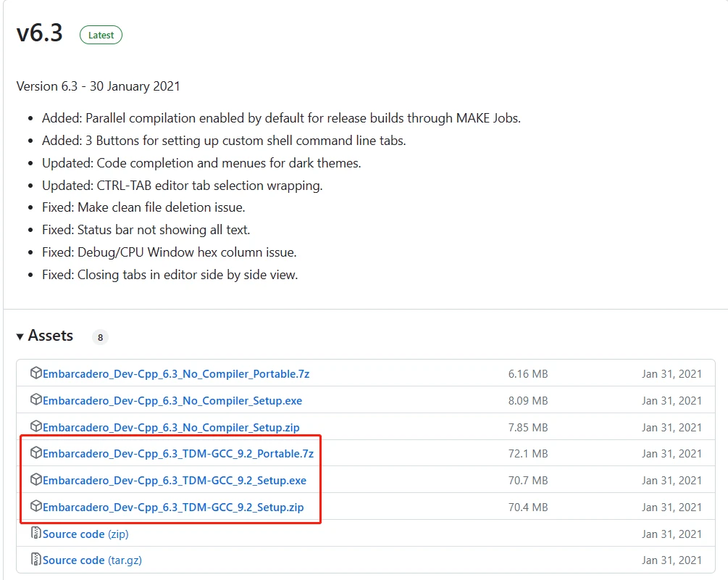Open the v6.3 release title

(39, 33)
